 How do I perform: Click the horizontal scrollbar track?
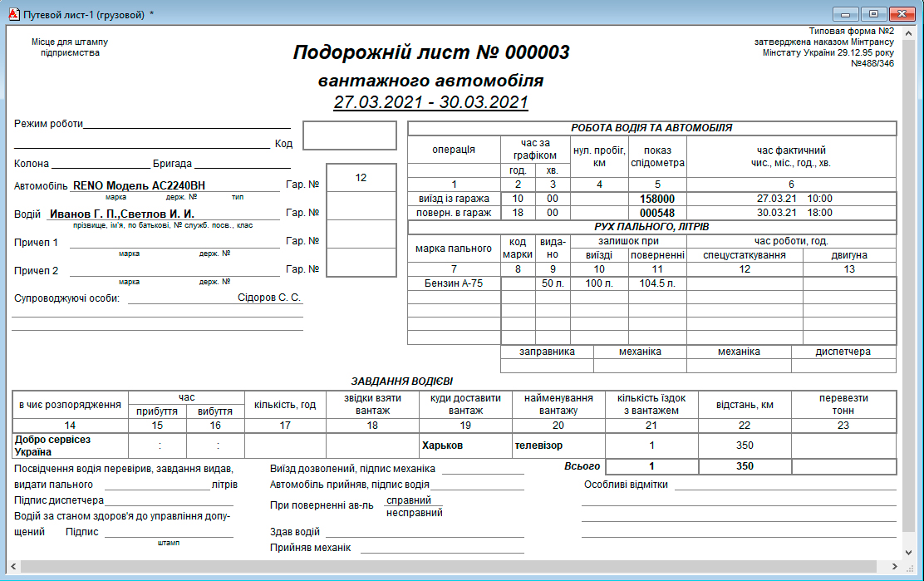454,566
